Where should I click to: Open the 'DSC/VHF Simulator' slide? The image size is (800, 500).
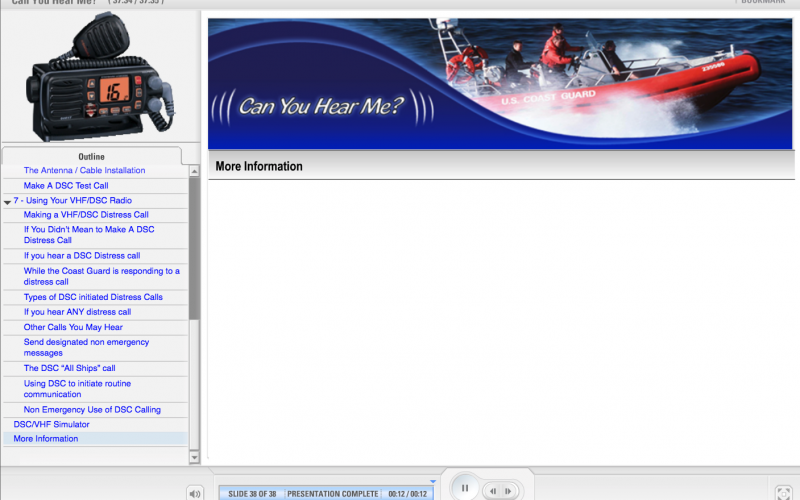51,424
